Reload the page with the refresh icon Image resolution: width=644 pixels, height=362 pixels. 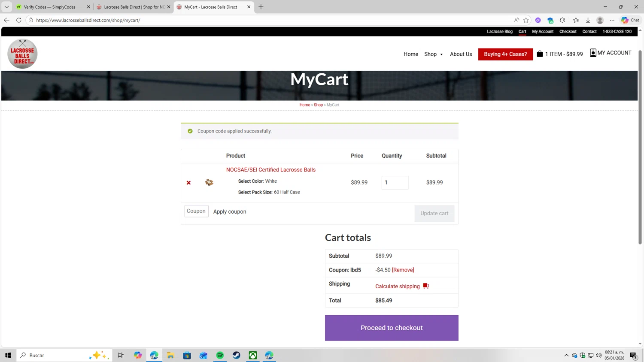tap(18, 20)
